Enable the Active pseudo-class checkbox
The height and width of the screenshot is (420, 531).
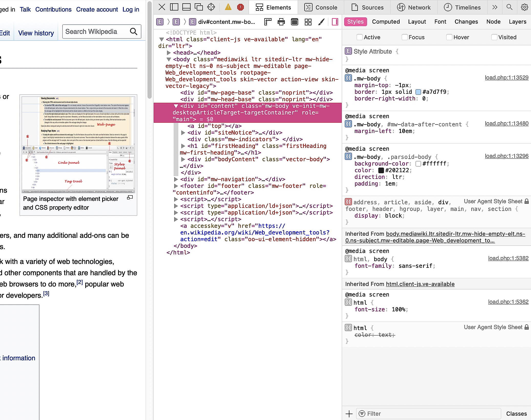tap(359, 37)
